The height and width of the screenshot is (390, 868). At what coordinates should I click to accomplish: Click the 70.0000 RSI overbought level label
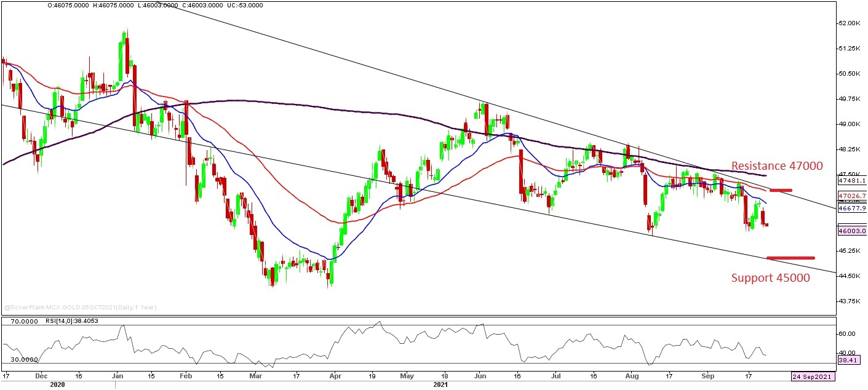click(24, 321)
